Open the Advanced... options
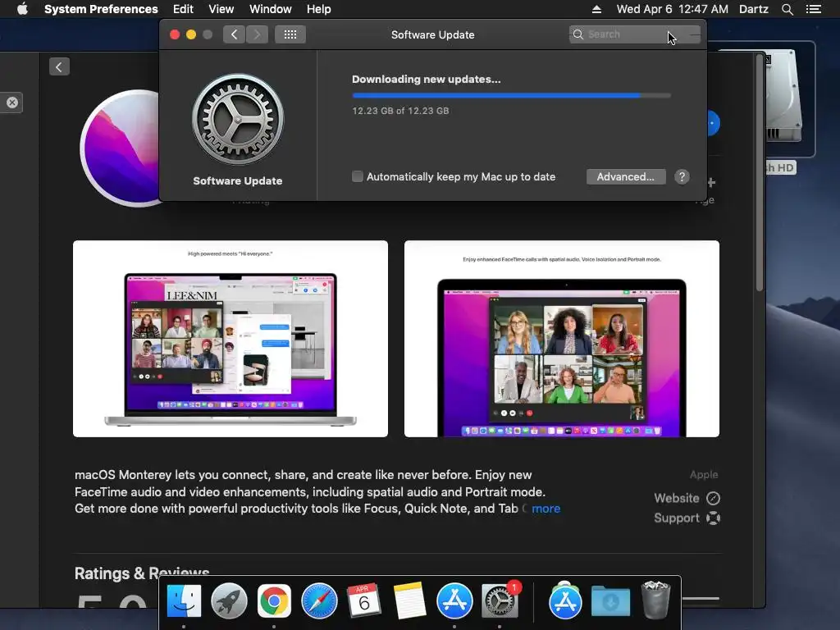This screenshot has width=840, height=630. click(626, 177)
